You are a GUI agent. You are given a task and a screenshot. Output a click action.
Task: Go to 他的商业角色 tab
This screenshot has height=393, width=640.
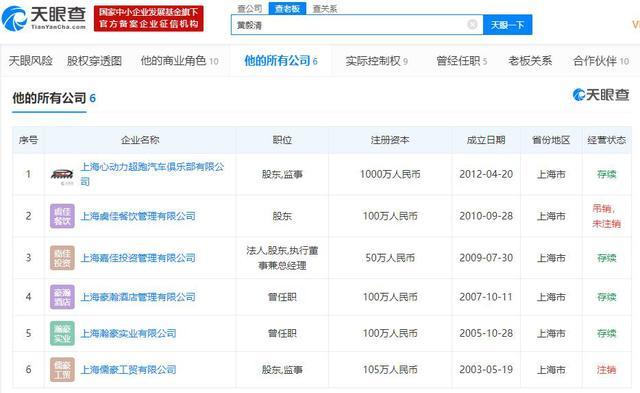click(x=179, y=61)
